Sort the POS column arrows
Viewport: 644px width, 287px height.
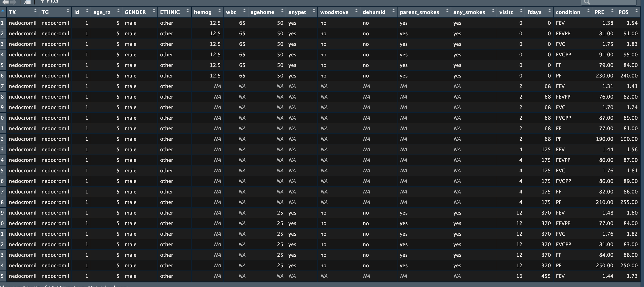click(x=636, y=11)
